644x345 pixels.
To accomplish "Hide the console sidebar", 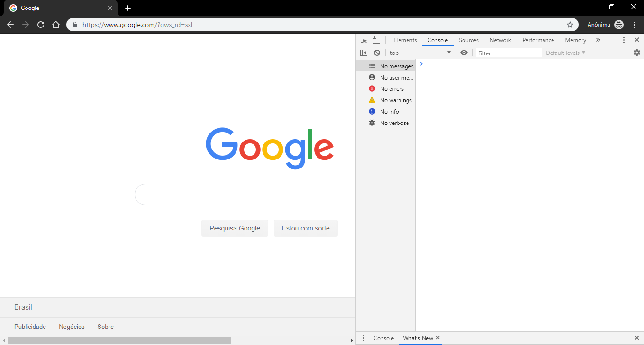I will (x=364, y=53).
